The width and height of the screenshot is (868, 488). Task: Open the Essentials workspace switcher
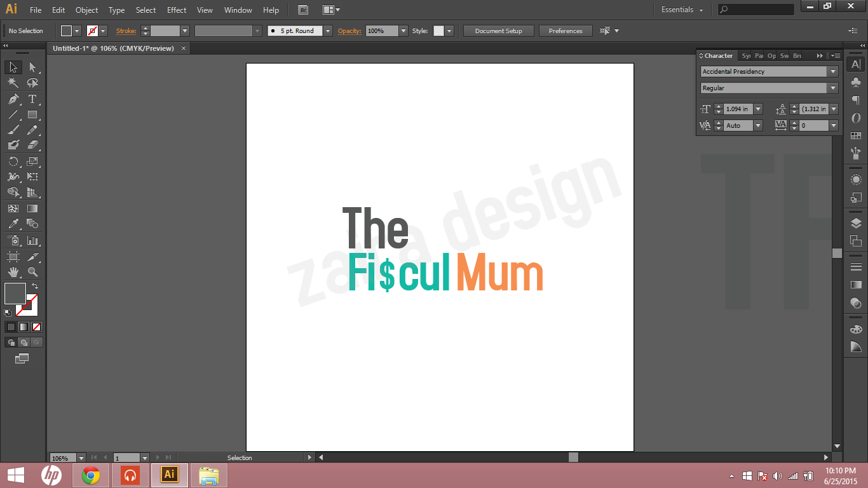[x=678, y=10]
